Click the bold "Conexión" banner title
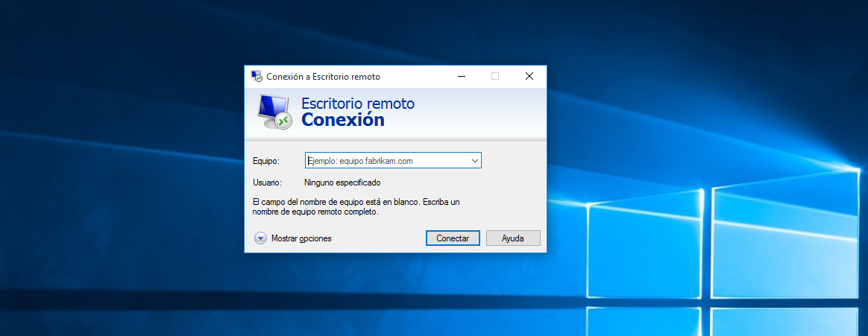 point(342,120)
